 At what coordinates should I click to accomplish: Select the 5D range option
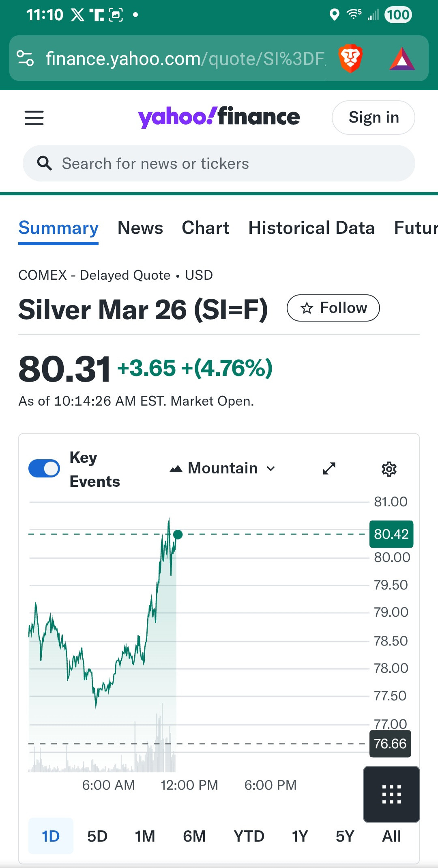[x=97, y=836]
